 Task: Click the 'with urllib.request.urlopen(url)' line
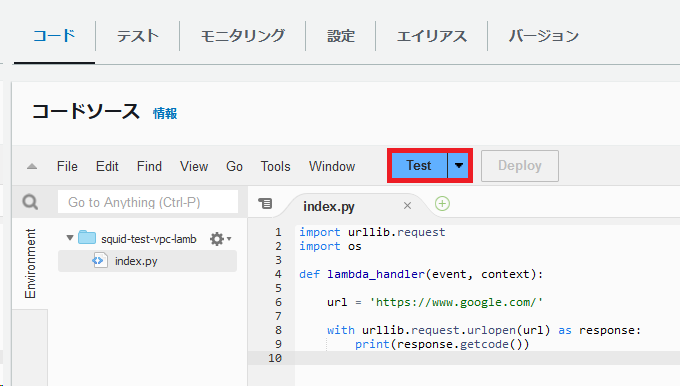[x=484, y=330]
